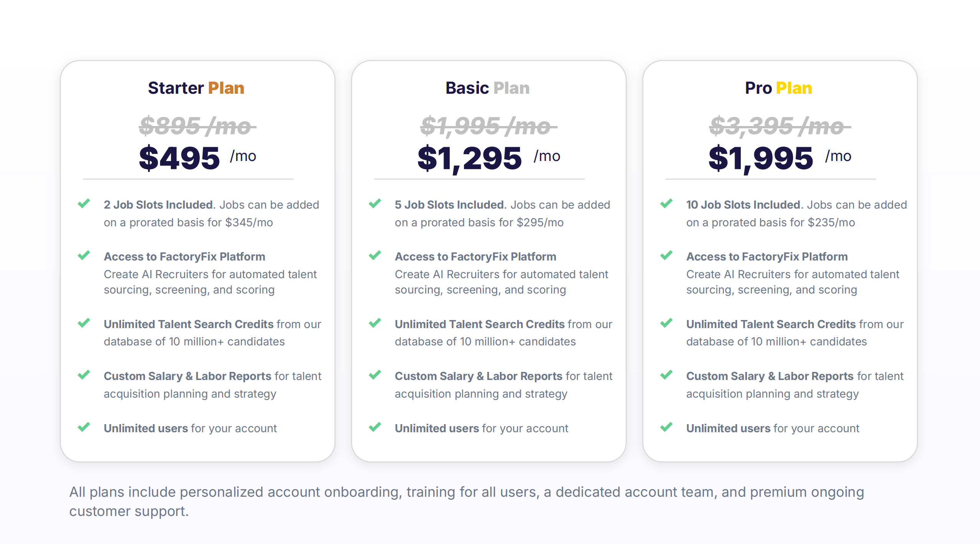Viewport: 980px width, 544px height.
Task: Click Pro plan Unlimited Talent Search checkmark
Action: click(x=666, y=323)
